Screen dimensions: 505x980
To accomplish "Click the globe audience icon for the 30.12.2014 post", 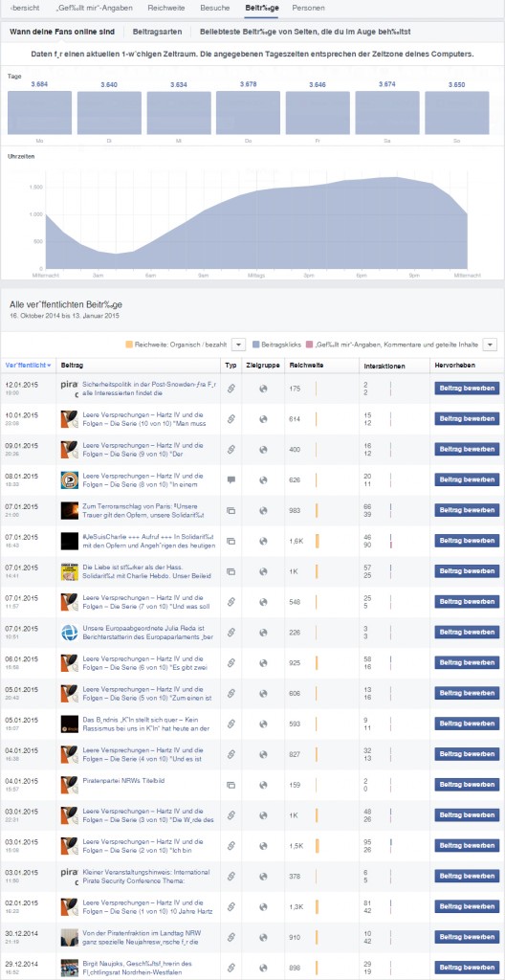I will point(263,937).
